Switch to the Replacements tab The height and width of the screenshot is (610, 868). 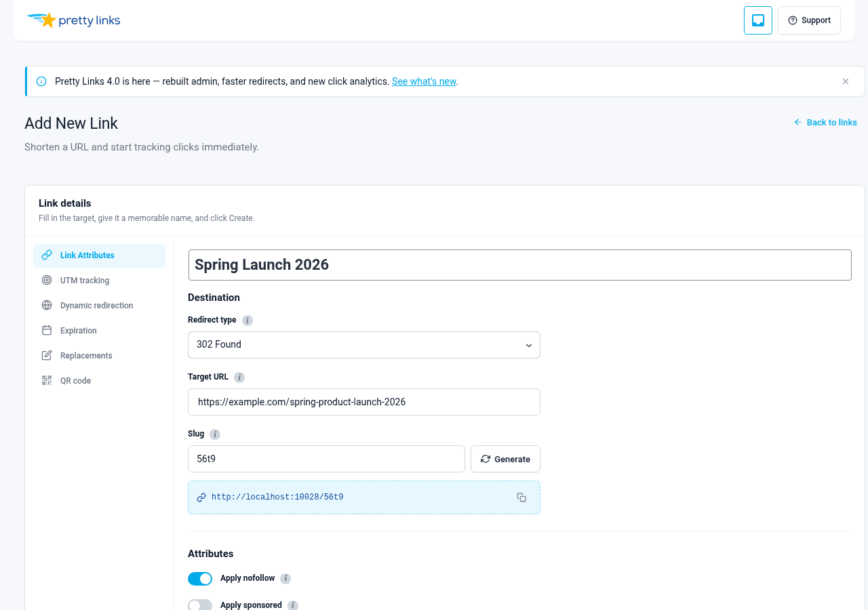coord(99,356)
